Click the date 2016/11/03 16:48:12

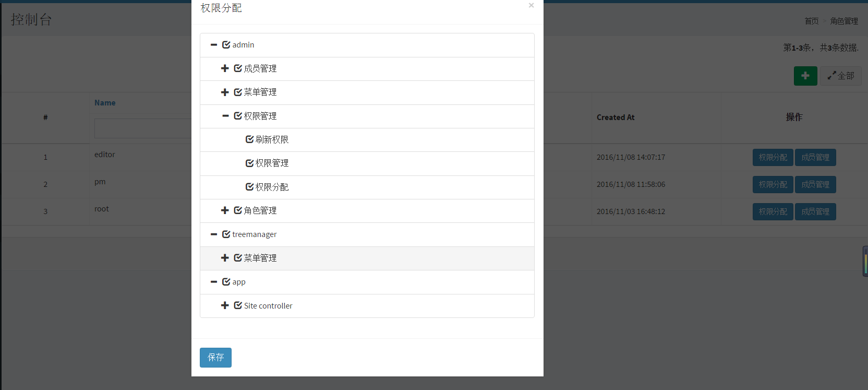(631, 211)
